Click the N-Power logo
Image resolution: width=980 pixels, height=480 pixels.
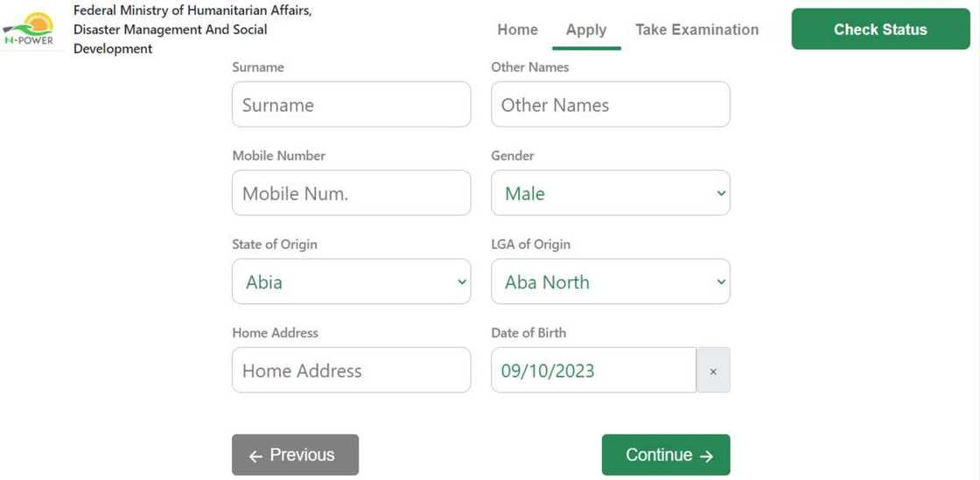pyautogui.click(x=29, y=29)
